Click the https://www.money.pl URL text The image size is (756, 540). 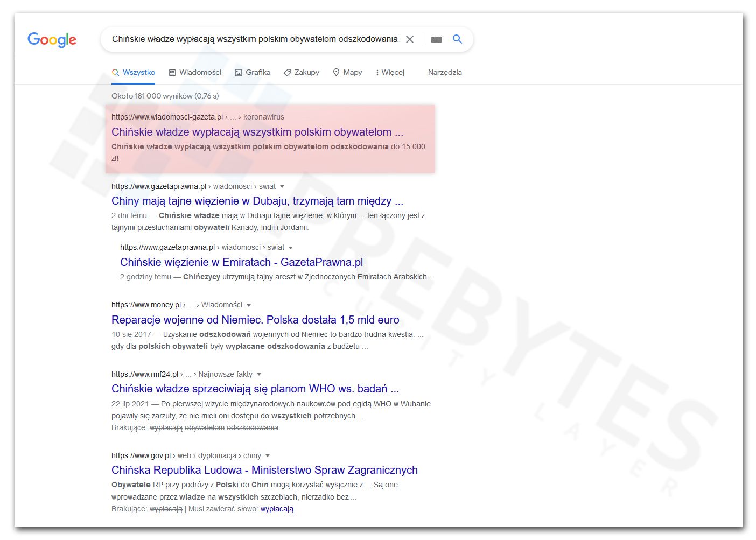146,305
